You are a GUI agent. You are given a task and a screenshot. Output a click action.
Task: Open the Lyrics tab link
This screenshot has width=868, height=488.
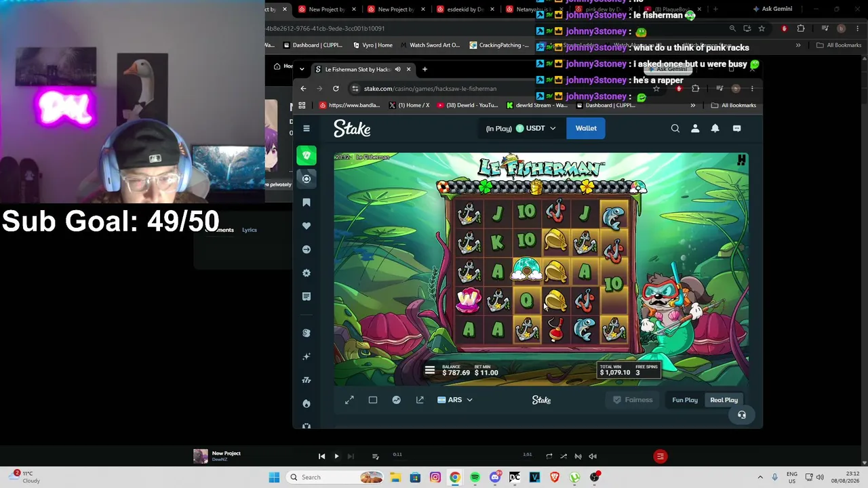pyautogui.click(x=250, y=230)
